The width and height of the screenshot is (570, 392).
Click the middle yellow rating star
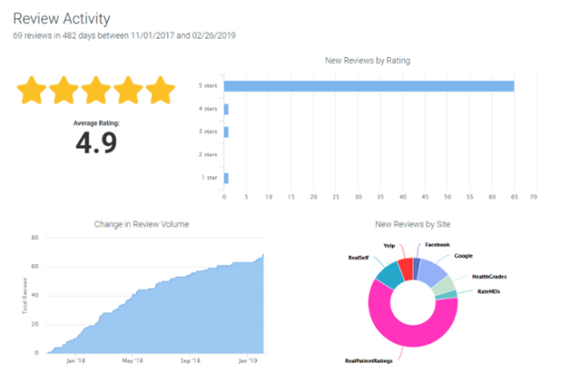point(96,90)
